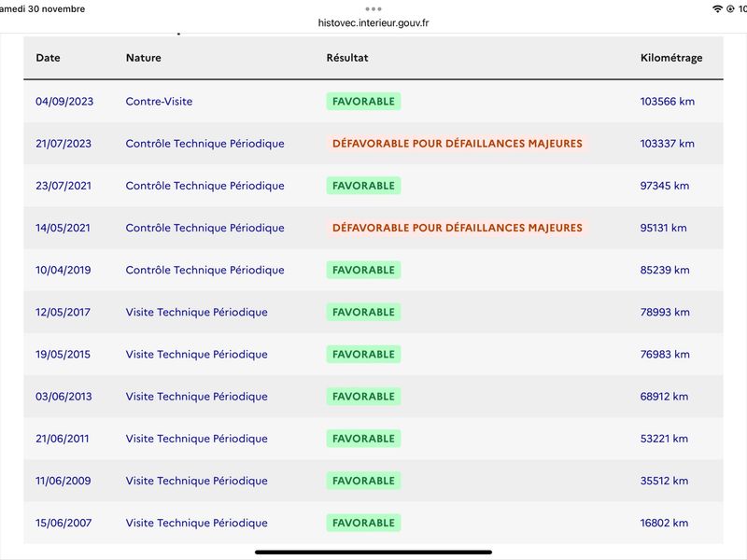Screen dimensions: 747x560
Task: Click the FAVORABLE badge for 11/06/2009
Action: pyautogui.click(x=363, y=481)
